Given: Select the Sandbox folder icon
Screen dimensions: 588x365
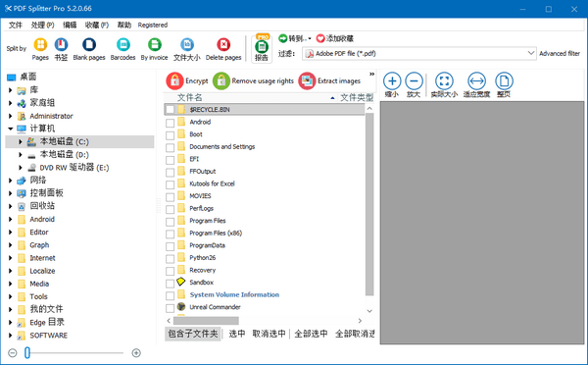Looking at the screenshot, I should click(x=181, y=282).
